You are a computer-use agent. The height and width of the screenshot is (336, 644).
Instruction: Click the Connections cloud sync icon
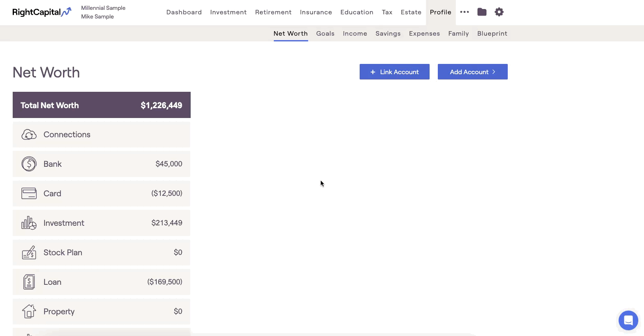29,134
